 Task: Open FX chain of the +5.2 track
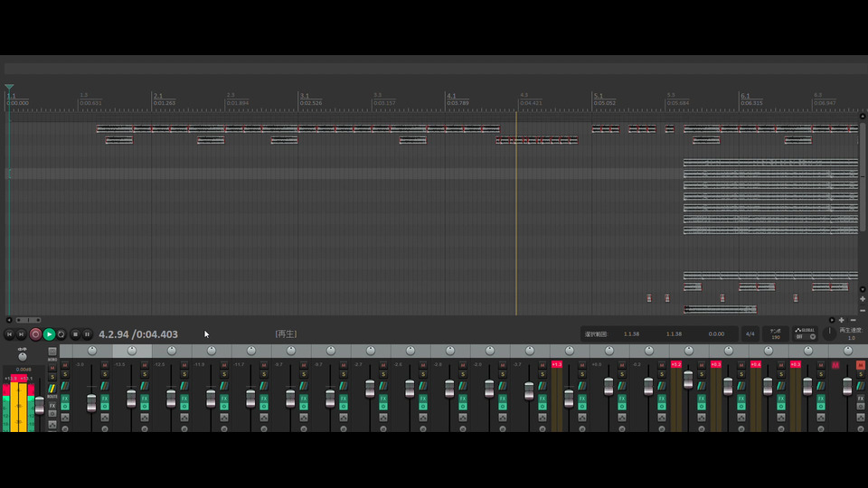click(702, 399)
